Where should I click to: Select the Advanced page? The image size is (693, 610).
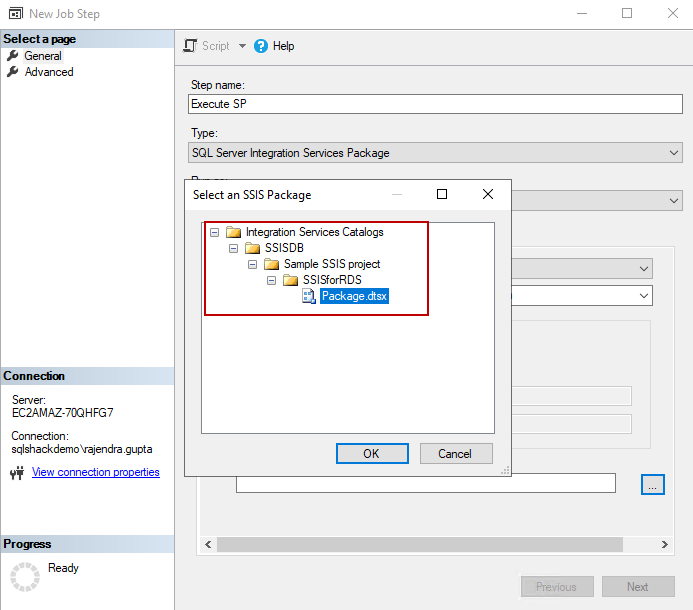pos(49,72)
